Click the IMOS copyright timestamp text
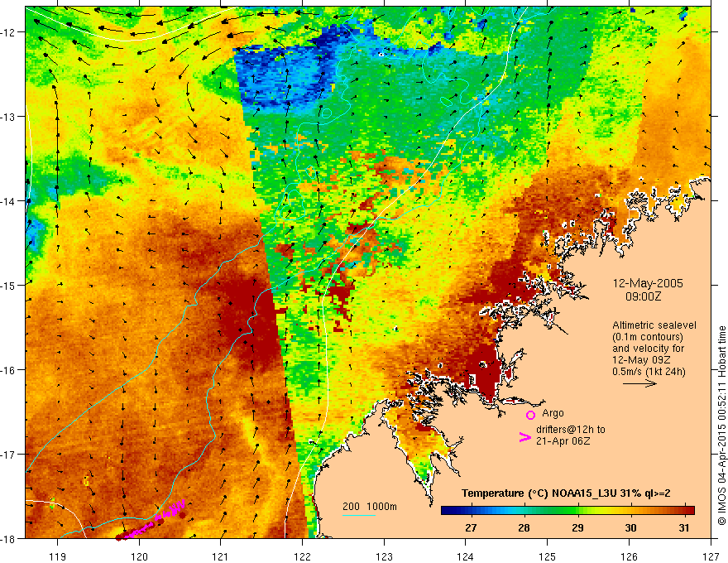This screenshot has width=728, height=563. (722, 426)
